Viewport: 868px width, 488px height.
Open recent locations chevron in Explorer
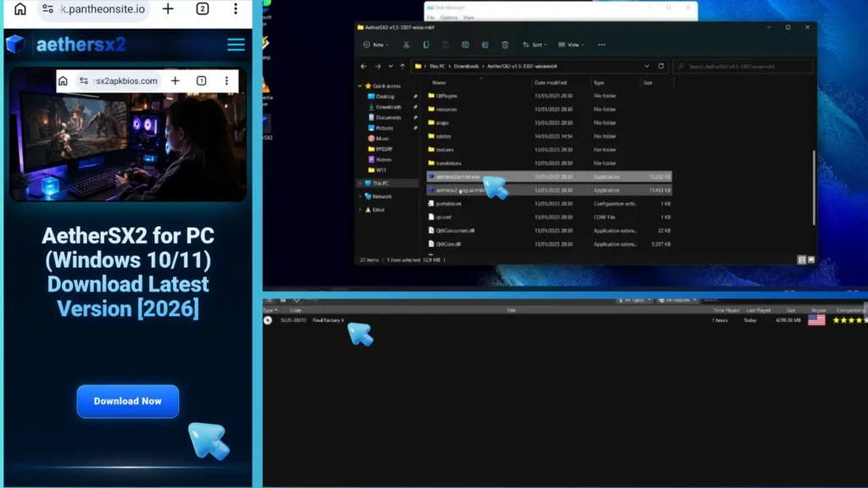[390, 66]
